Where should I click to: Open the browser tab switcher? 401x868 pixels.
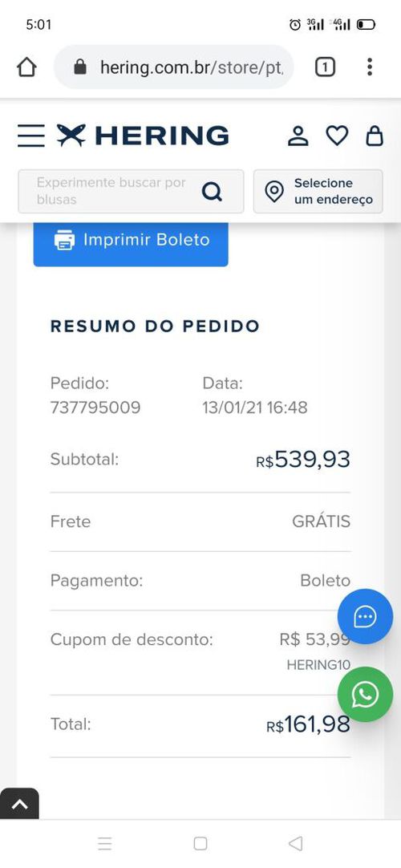326,67
